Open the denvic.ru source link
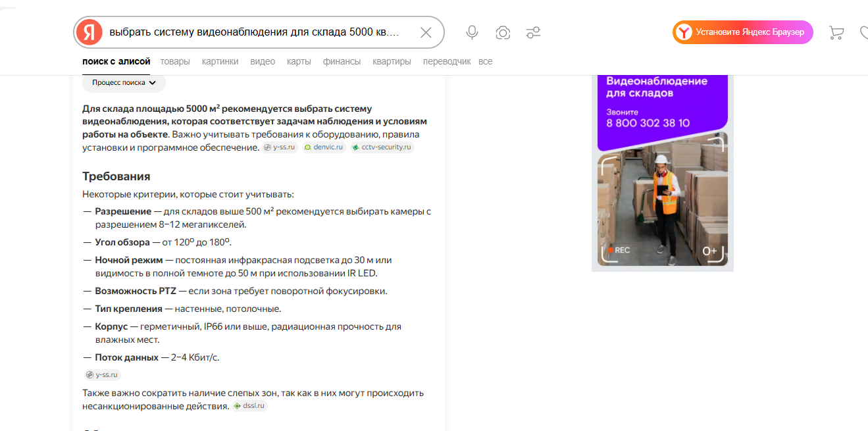The height and width of the screenshot is (431, 868). [324, 147]
